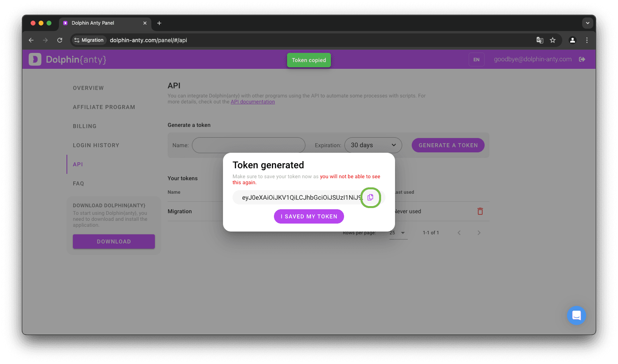Switch language using the EN selector
618x364 pixels.
coord(476,60)
